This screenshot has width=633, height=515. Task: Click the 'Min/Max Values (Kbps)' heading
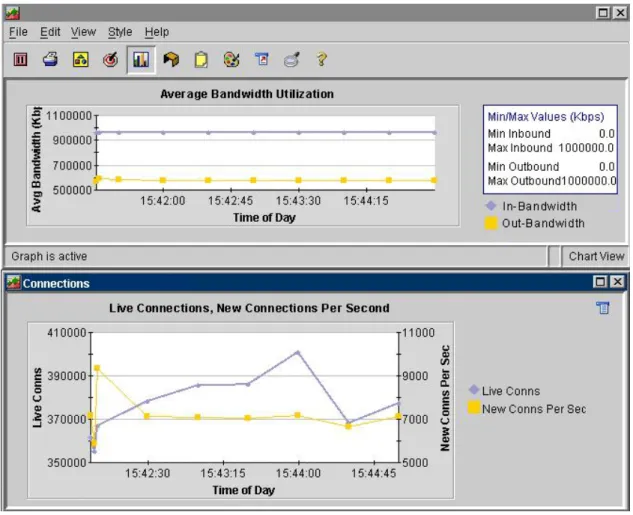(x=546, y=117)
